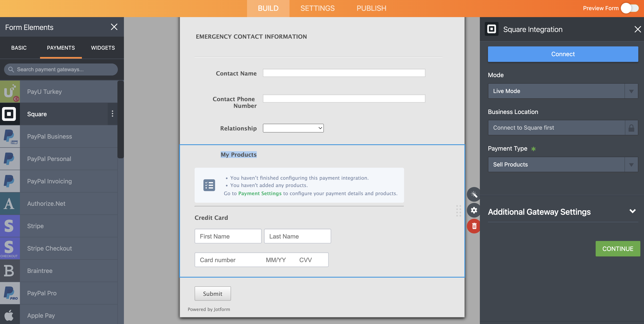Open the Mode dropdown showing Live Mode

pos(563,91)
